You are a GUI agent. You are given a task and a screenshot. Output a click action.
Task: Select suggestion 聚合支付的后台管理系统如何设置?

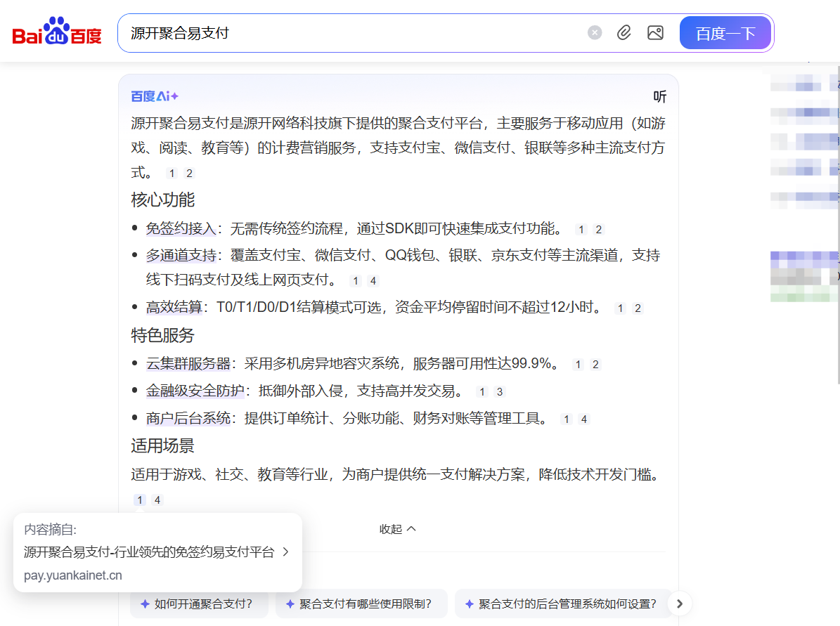click(562, 604)
